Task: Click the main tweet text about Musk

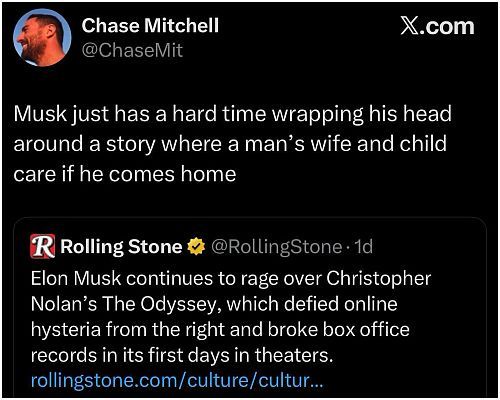Action: (233, 144)
